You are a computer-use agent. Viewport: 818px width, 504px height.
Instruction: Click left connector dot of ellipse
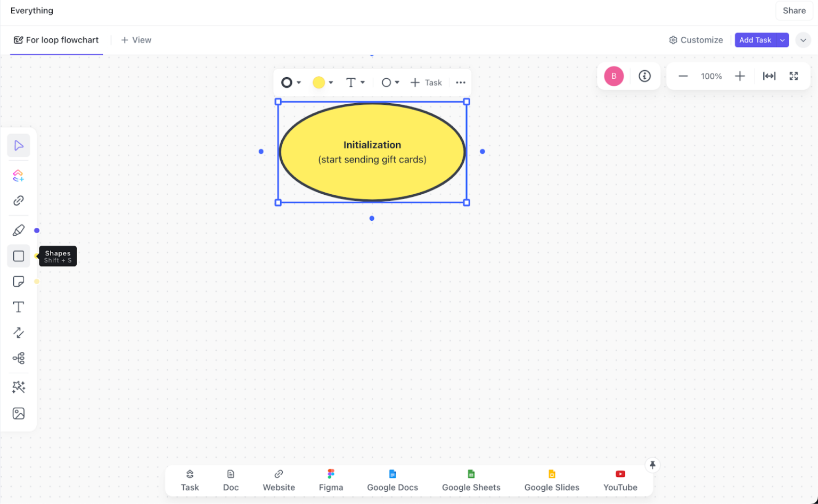pos(261,152)
